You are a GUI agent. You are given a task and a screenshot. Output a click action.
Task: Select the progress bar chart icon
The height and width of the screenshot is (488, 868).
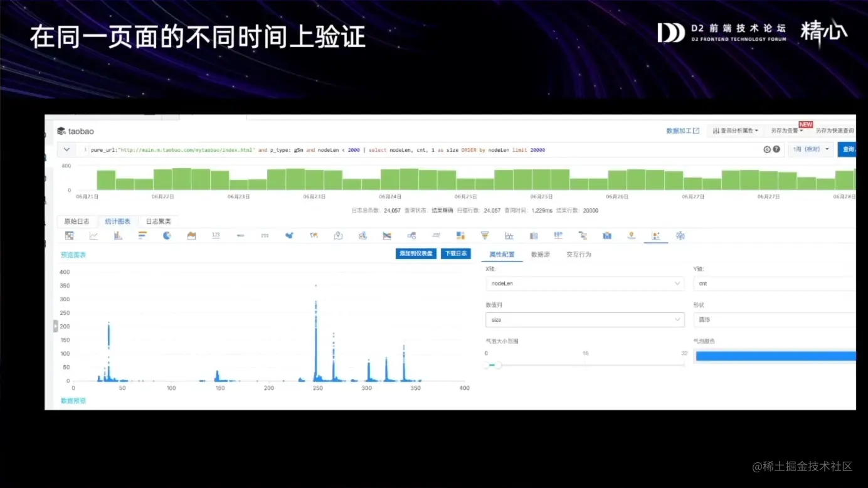(x=240, y=236)
